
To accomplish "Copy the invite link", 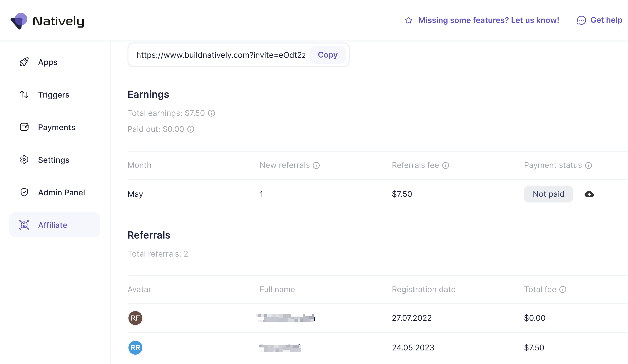I will click(327, 55).
